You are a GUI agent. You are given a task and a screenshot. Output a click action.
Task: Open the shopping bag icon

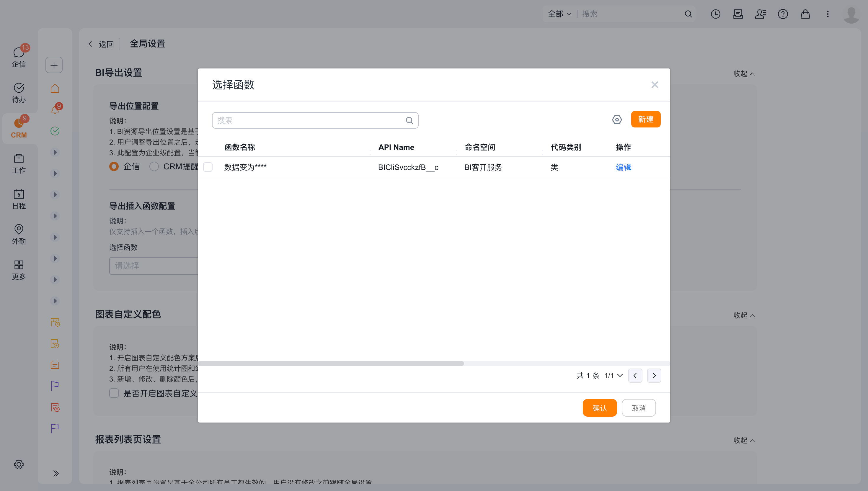805,14
